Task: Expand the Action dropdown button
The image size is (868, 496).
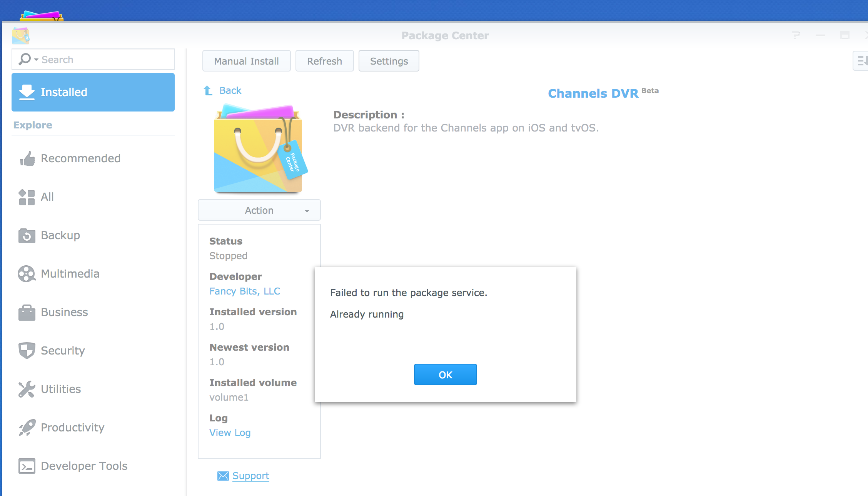Action: [259, 210]
